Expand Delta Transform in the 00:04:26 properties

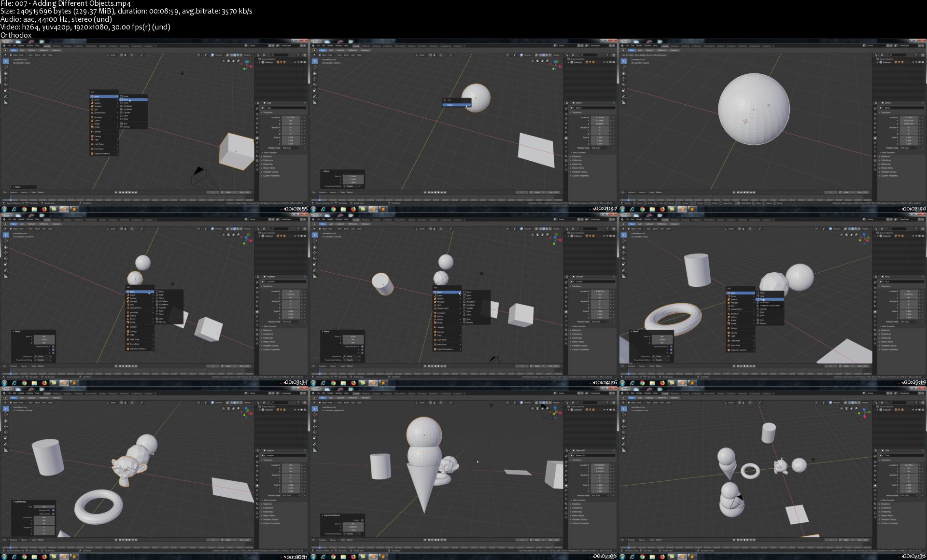click(x=579, y=326)
